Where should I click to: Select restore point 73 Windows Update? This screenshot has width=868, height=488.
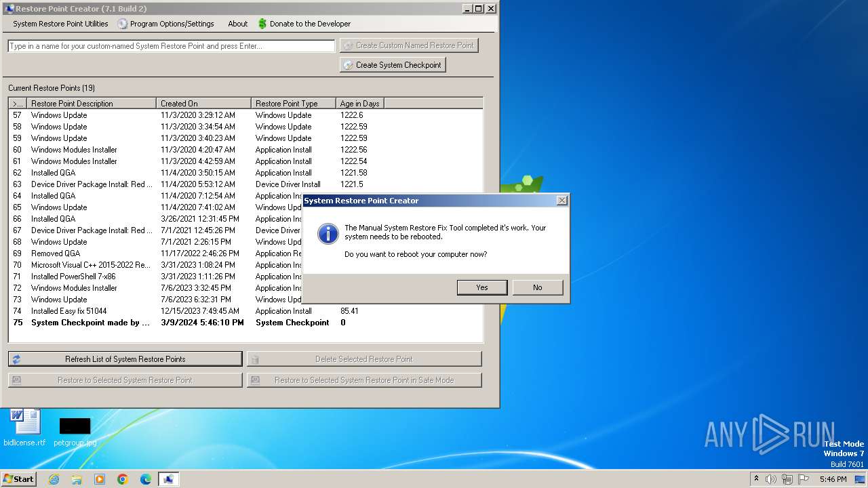pos(156,300)
